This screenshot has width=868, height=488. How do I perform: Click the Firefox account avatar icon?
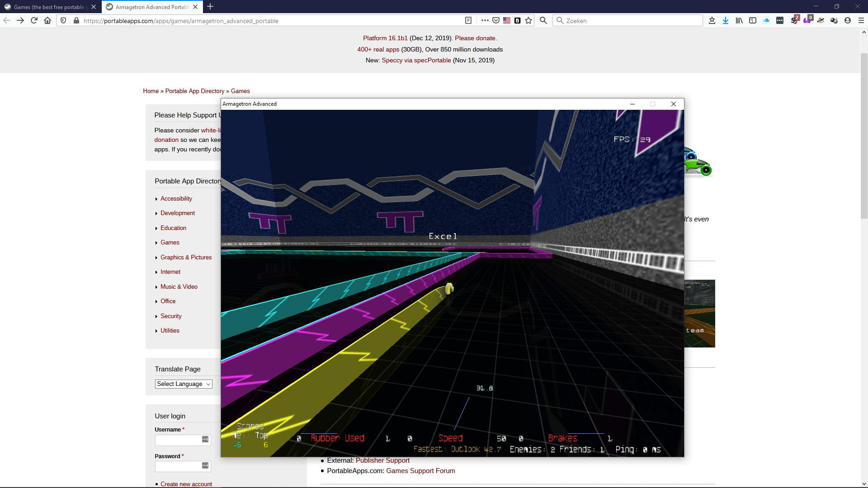coord(848,20)
